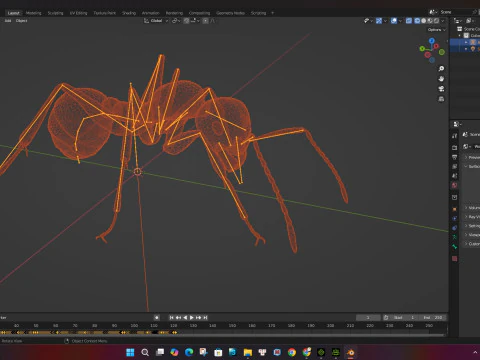Open the Render properties tab
The width and height of the screenshot is (480, 360).
click(455, 147)
